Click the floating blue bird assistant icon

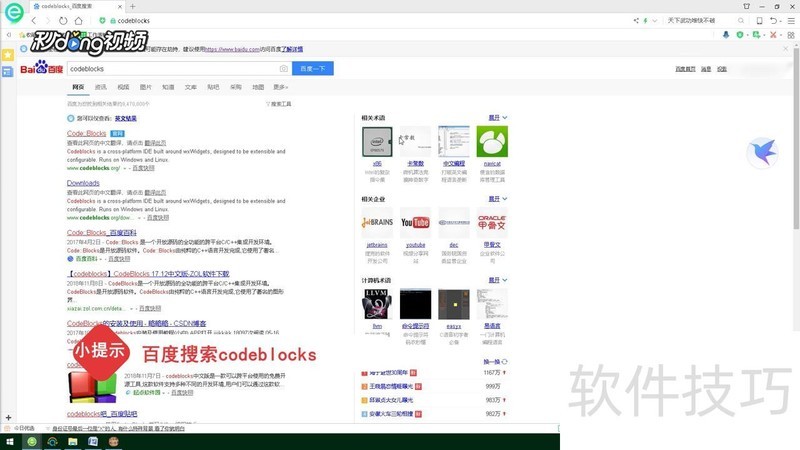click(762, 152)
